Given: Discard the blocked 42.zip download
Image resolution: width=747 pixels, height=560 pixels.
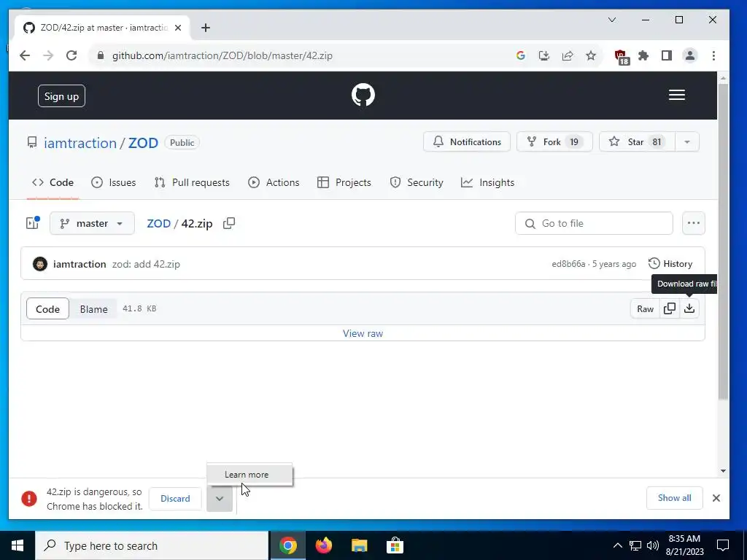Looking at the screenshot, I should point(175,499).
